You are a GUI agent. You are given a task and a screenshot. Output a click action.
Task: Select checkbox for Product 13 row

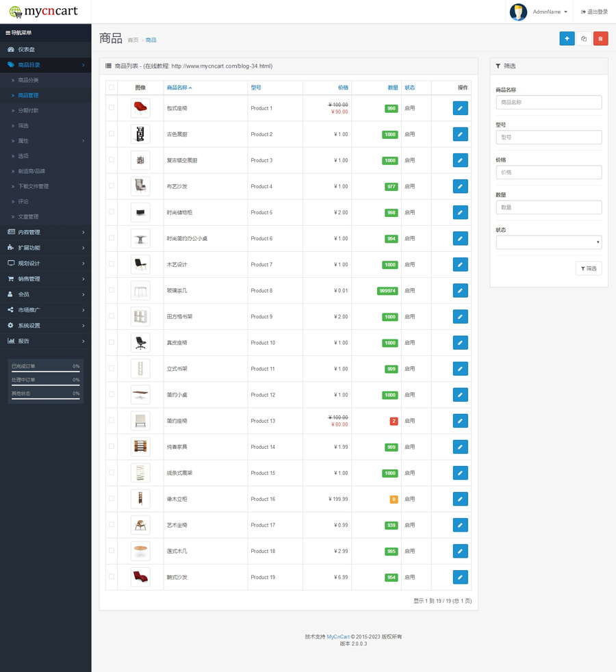pos(112,421)
